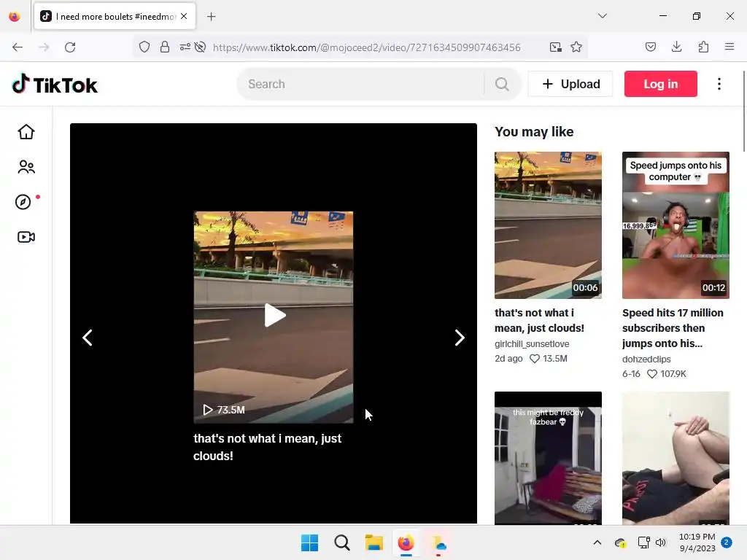
Task: Open Firefox extensions menu
Action: point(703,47)
